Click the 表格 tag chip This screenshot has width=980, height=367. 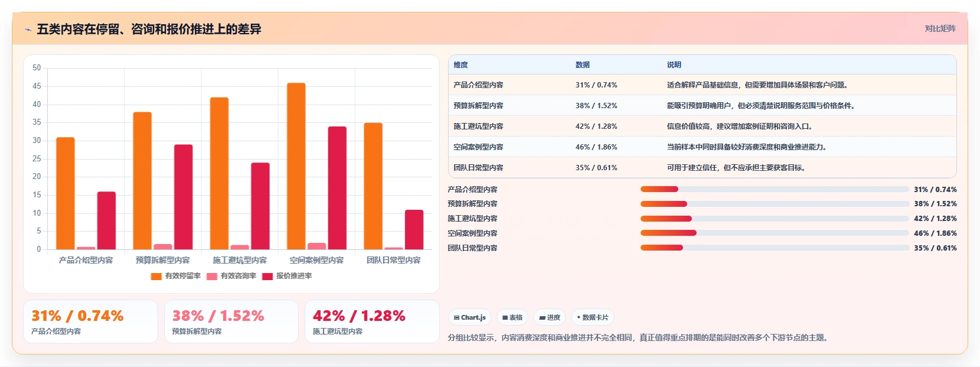[x=512, y=317]
